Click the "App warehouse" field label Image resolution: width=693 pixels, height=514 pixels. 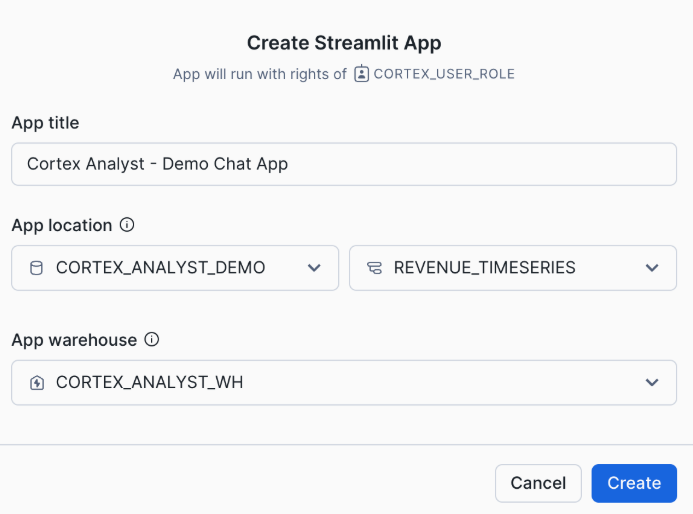pos(73,340)
